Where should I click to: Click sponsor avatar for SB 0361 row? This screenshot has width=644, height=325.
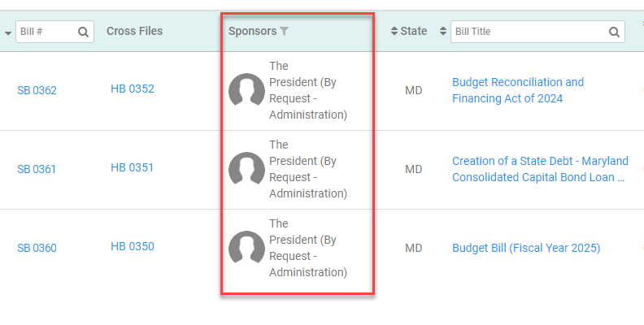246,169
